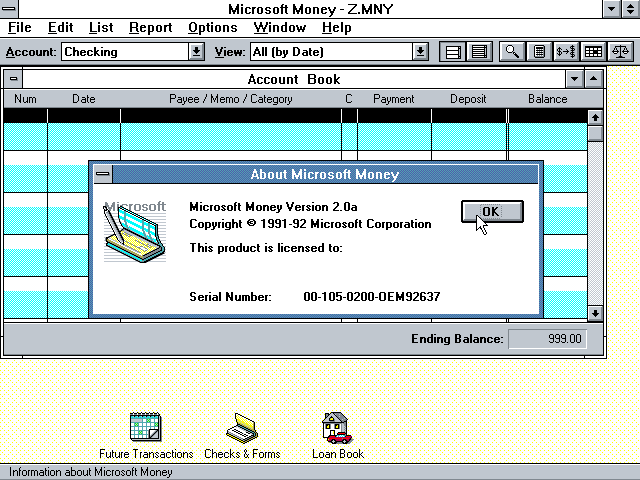The height and width of the screenshot is (480, 640).
Task: Open the Future Transactions icon
Action: point(145,427)
